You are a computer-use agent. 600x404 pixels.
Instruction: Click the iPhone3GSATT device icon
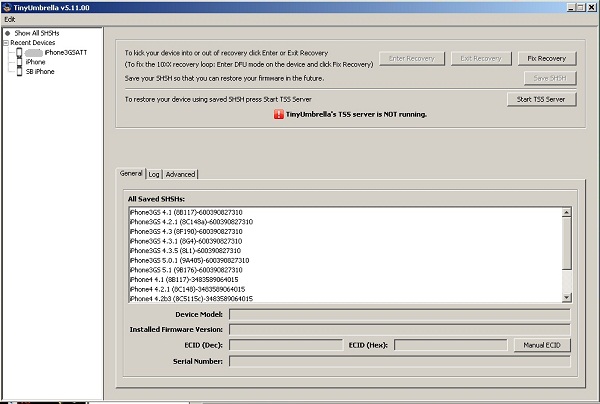(x=19, y=52)
